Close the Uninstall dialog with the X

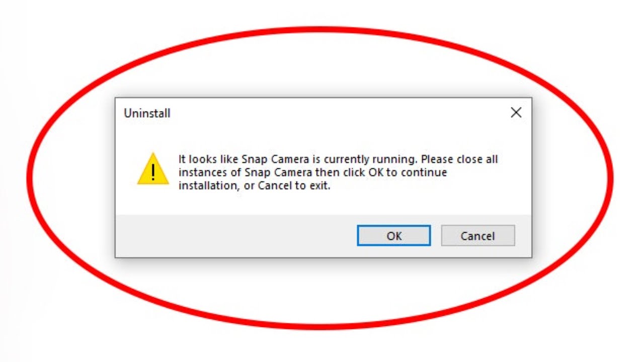point(516,113)
